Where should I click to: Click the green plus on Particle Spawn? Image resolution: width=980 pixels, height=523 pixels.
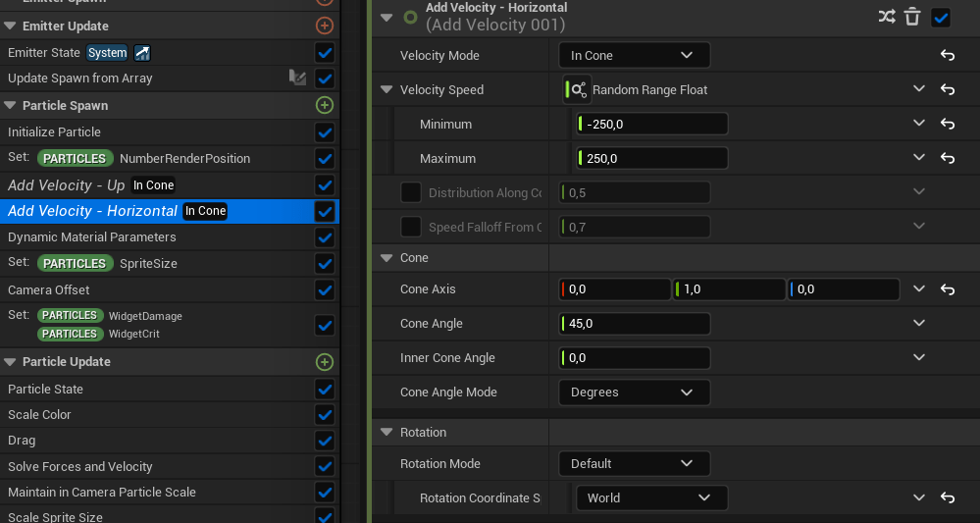[325, 105]
